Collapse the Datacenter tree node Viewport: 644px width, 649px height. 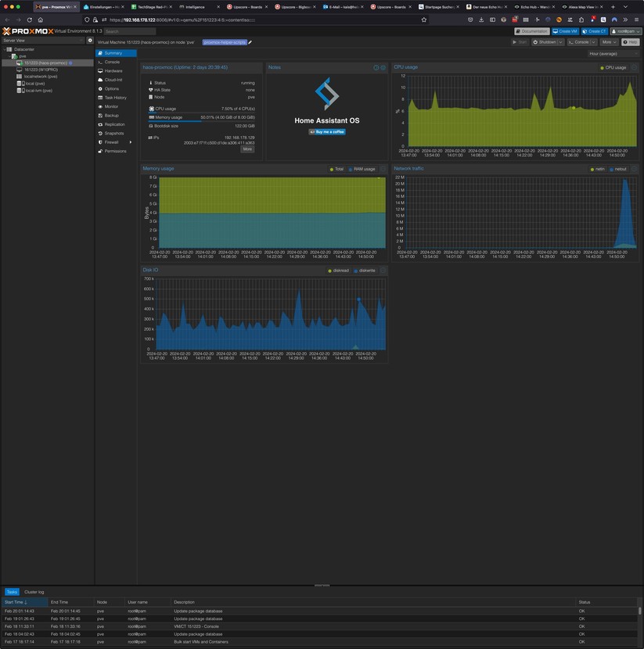pos(5,49)
